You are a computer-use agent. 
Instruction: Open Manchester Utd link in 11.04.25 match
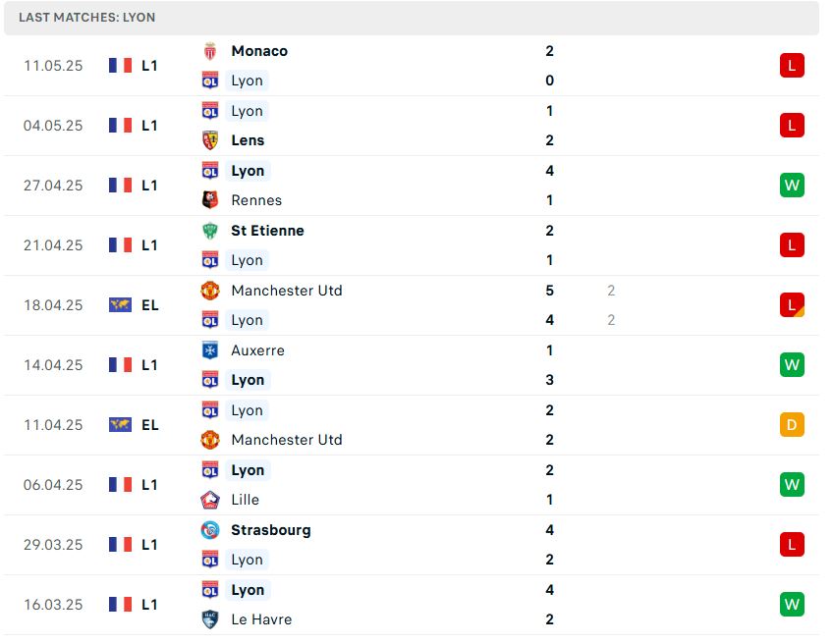(287, 440)
